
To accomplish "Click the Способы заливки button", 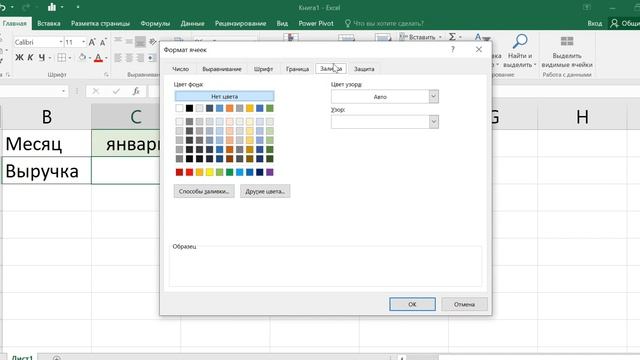I will point(204,191).
